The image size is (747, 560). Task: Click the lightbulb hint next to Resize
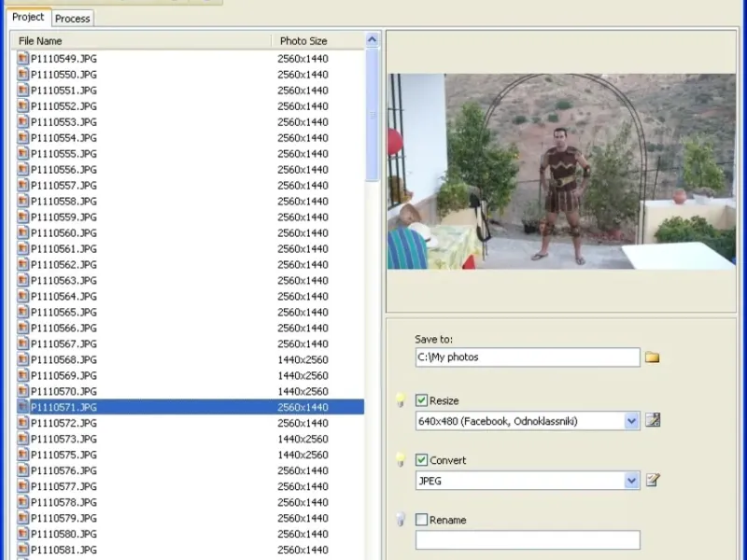click(401, 400)
